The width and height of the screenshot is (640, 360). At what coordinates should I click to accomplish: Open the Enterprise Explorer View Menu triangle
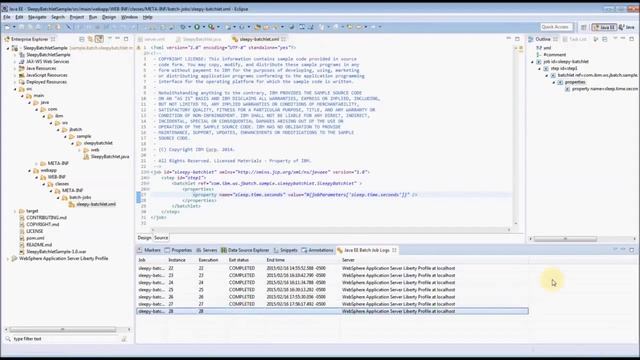[x=109, y=39]
